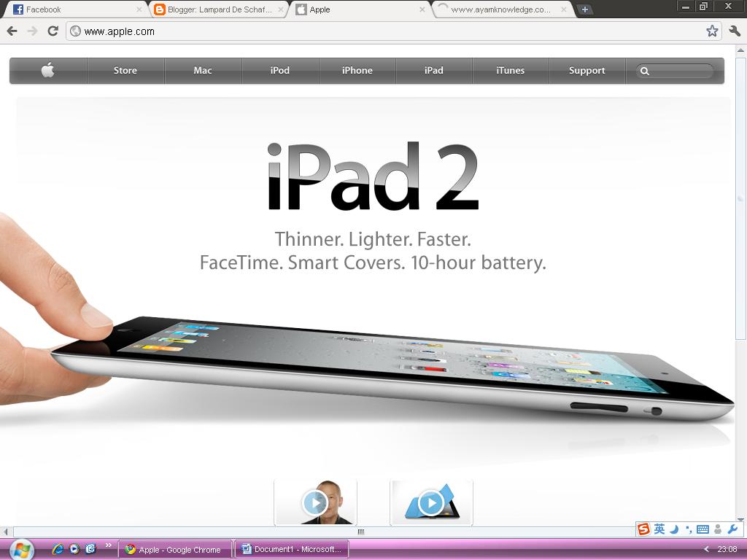This screenshot has height=560, width=747.
Task: Play the Smart Cover video thumbnail
Action: click(x=431, y=502)
